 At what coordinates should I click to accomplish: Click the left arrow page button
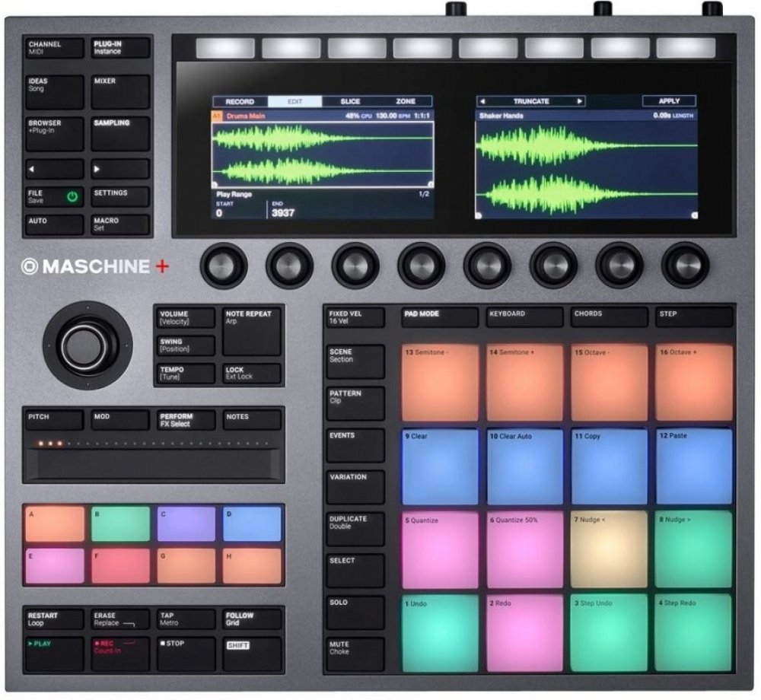pyautogui.click(x=55, y=168)
